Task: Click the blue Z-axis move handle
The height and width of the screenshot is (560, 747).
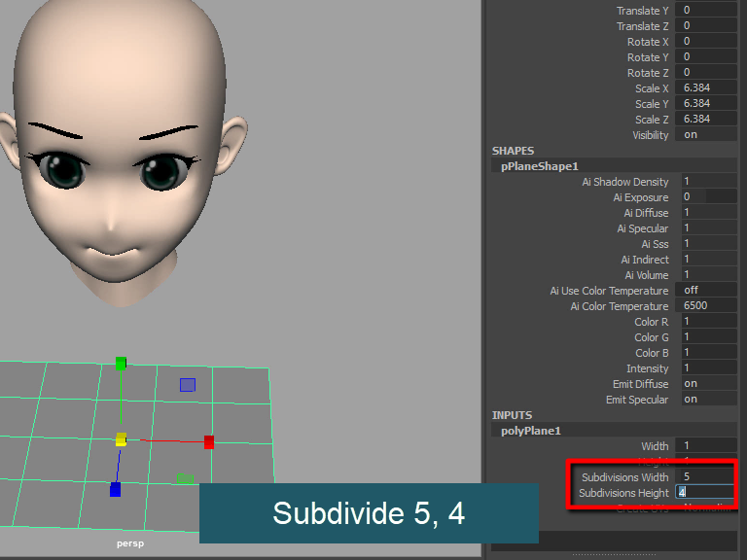Action: tap(115, 489)
